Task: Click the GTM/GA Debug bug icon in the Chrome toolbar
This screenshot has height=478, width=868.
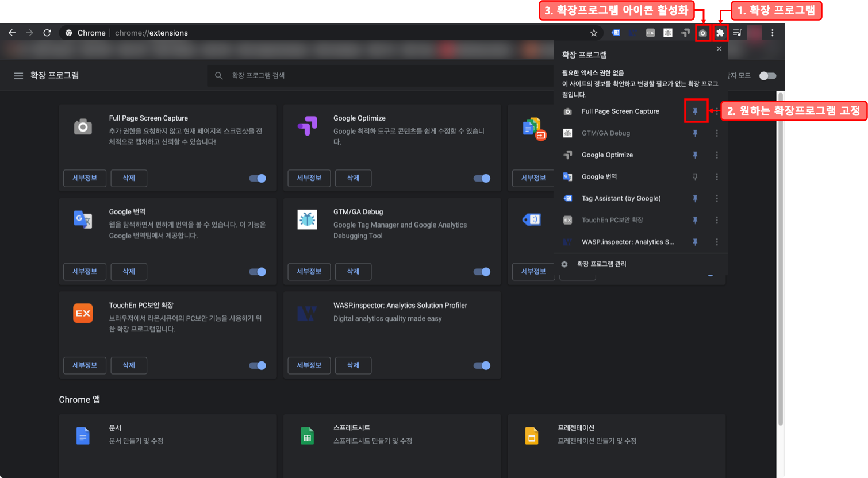Action: (667, 33)
